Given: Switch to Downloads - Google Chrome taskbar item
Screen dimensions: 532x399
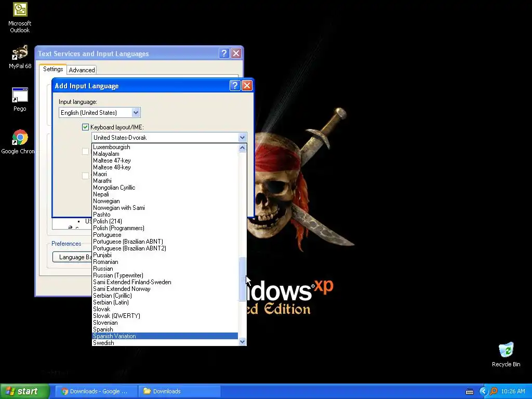Looking at the screenshot, I should [96, 391].
